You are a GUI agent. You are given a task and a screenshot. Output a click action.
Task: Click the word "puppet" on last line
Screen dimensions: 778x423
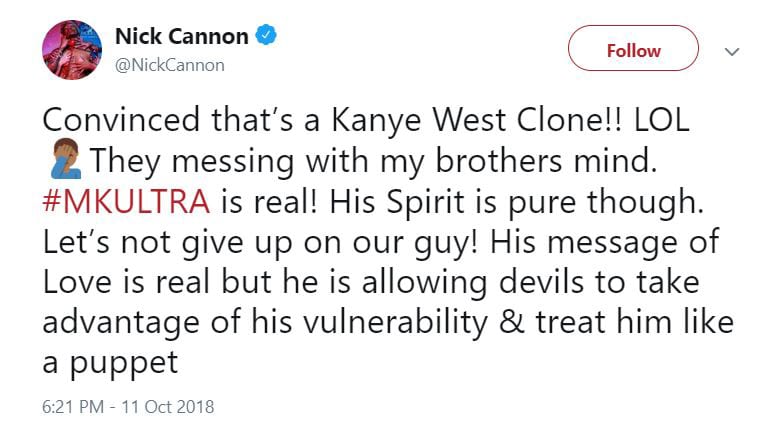tap(122, 361)
